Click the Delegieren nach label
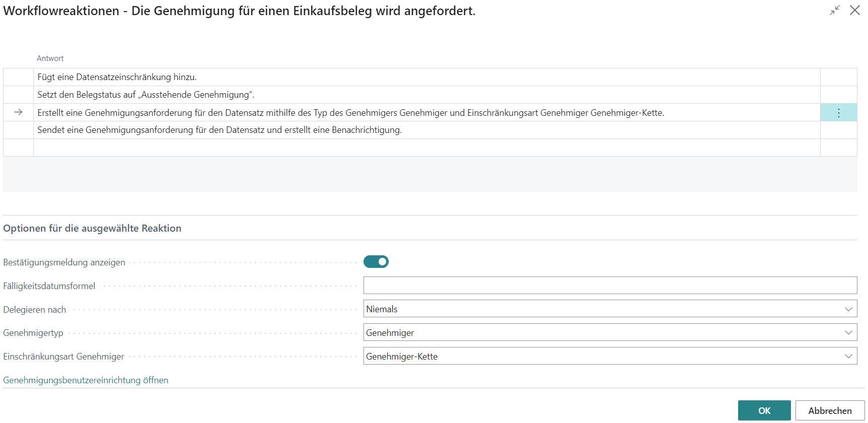The width and height of the screenshot is (868, 423). [x=35, y=310]
